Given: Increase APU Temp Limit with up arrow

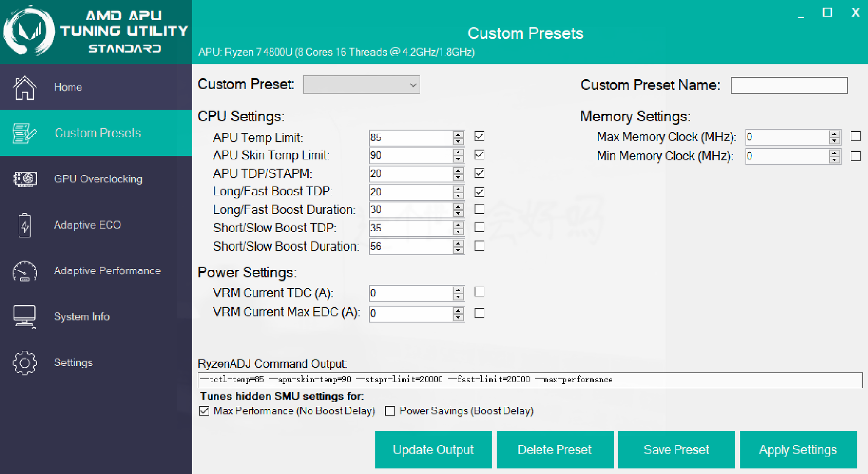Looking at the screenshot, I should coord(458,134).
